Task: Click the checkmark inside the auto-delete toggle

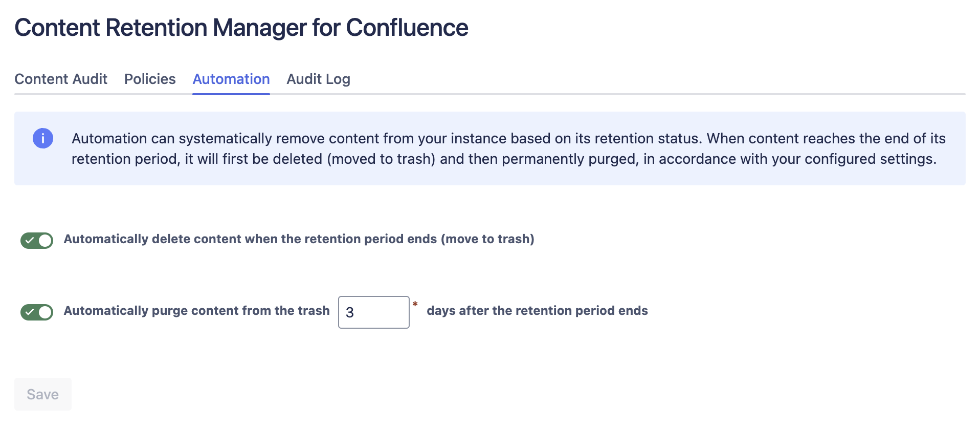Action: 30,240
